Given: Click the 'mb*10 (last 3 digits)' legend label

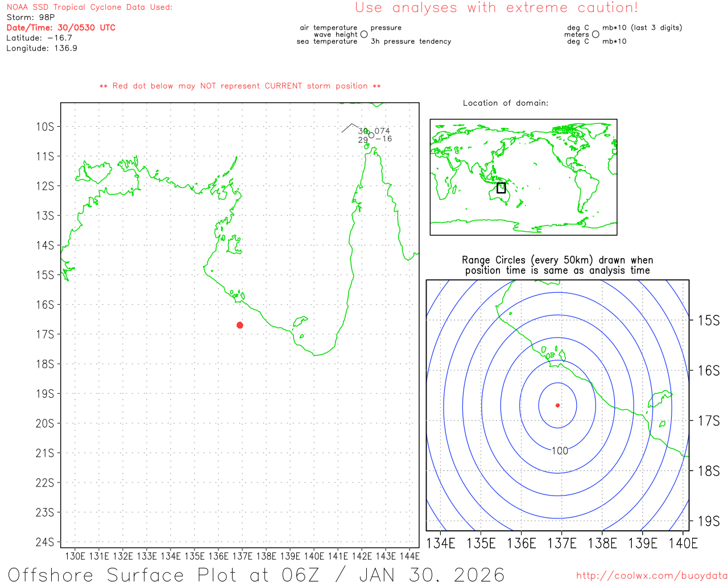Looking at the screenshot, I should point(642,28).
